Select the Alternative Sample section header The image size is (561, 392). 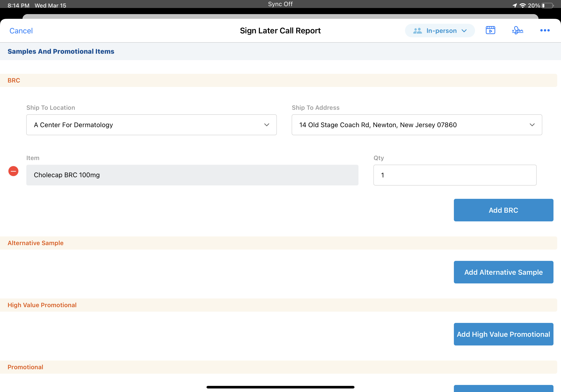tap(35, 243)
